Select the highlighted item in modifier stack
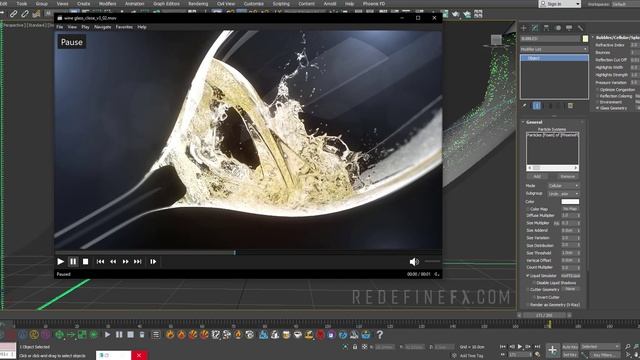The image size is (640, 360). (554, 58)
